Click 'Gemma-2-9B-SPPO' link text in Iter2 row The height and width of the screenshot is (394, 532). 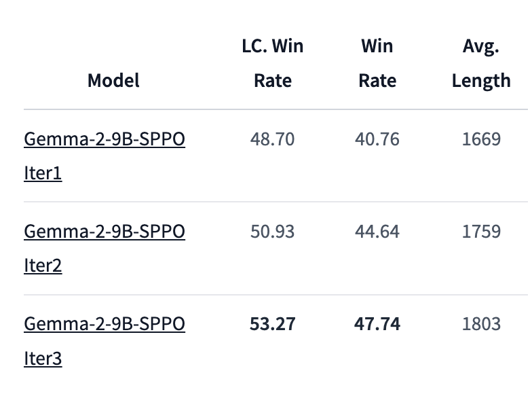[104, 232]
